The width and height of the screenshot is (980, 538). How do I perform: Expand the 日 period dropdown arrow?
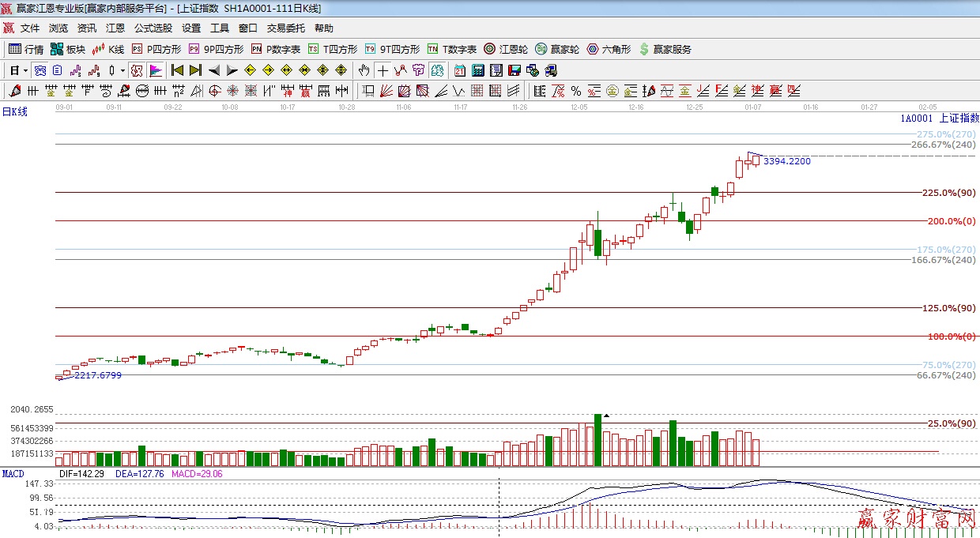25,70
